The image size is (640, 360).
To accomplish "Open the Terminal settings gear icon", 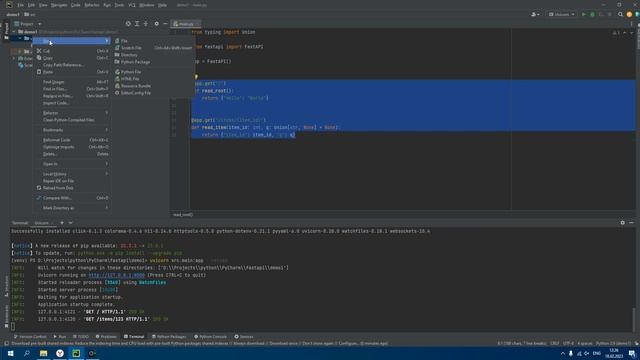I will [622, 223].
